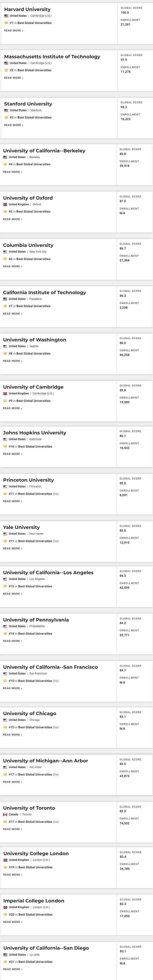Viewport: 153px width, 980px height.
Task: Click the UK flag icon under University of Cambridge
Action: click(5, 393)
